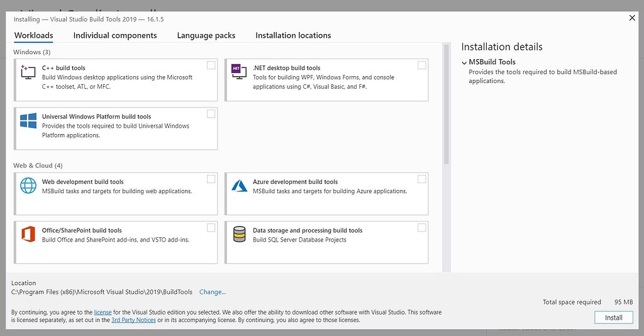Close the installer dialog with X

coord(632,18)
